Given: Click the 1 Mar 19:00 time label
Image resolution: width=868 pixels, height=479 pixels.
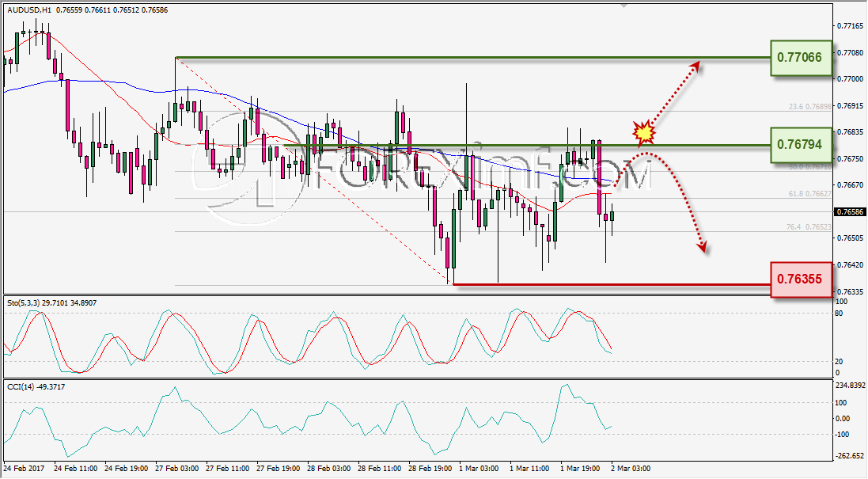Looking at the screenshot, I should click(580, 469).
